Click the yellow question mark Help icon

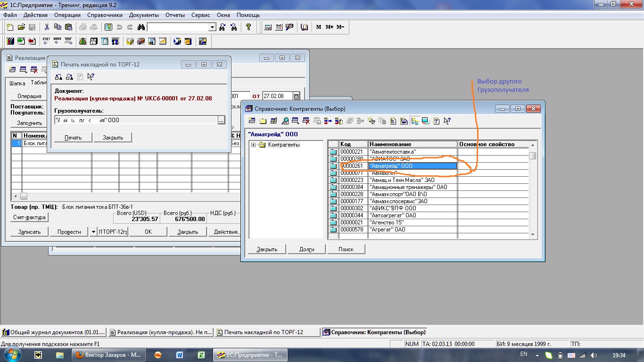248,27
